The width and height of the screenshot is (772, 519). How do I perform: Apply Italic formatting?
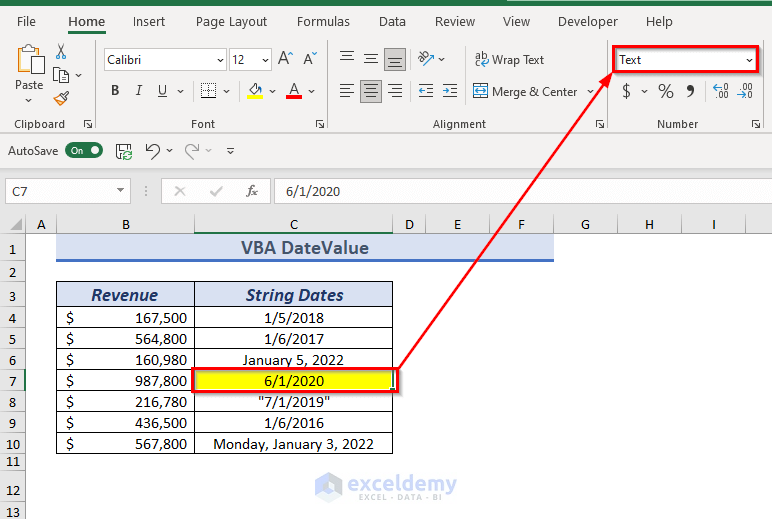139,91
